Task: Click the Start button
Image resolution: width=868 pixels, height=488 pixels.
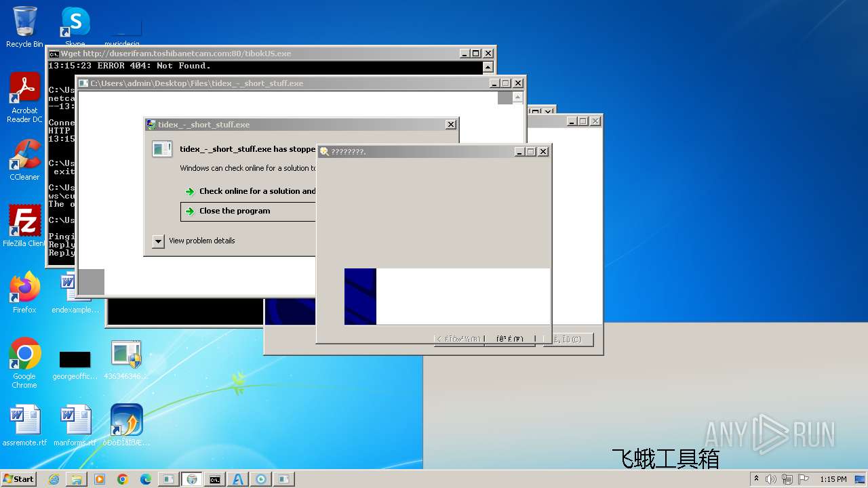Action: point(19,479)
